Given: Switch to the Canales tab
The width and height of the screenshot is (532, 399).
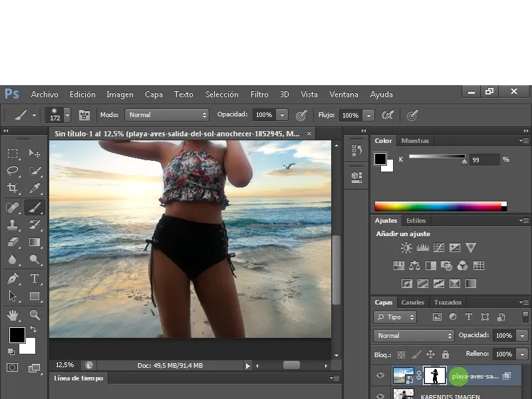Looking at the screenshot, I should [412, 303].
